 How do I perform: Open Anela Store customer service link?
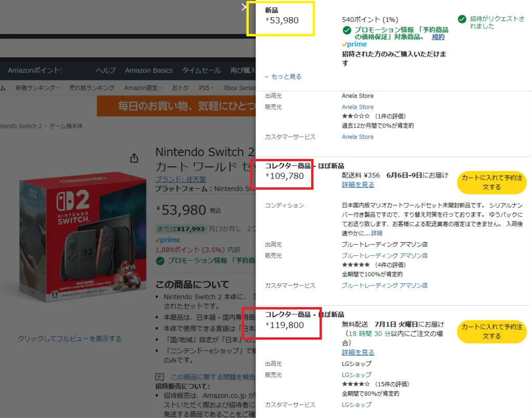(357, 137)
